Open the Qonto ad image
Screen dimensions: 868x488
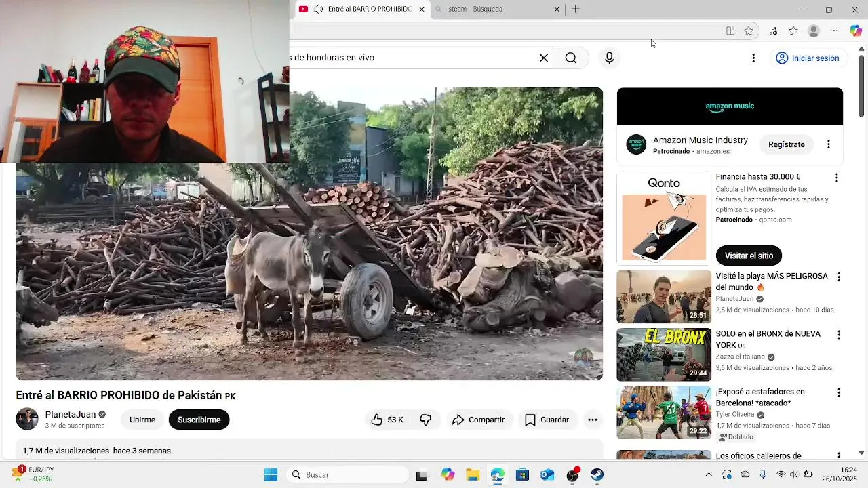(x=664, y=218)
